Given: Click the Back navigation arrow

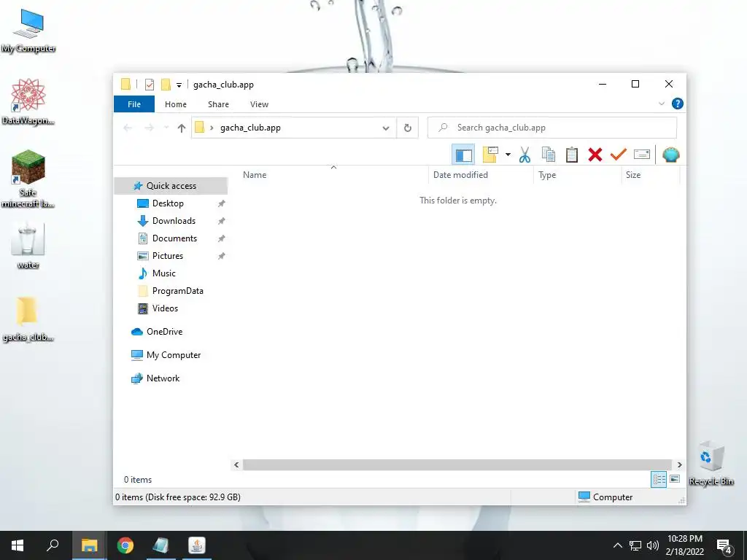Looking at the screenshot, I should (128, 128).
